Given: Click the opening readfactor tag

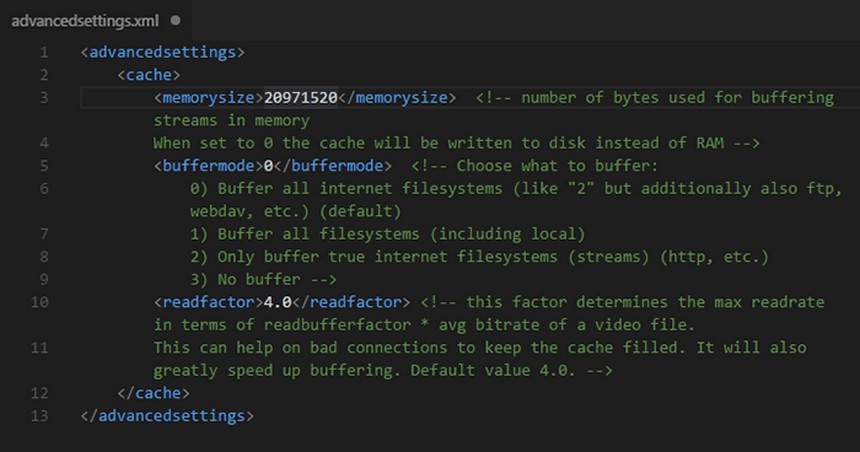Looking at the screenshot, I should [207, 302].
